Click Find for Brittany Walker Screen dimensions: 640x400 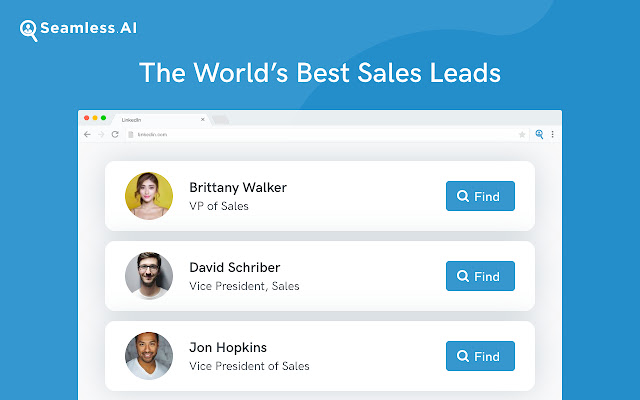pyautogui.click(x=480, y=196)
